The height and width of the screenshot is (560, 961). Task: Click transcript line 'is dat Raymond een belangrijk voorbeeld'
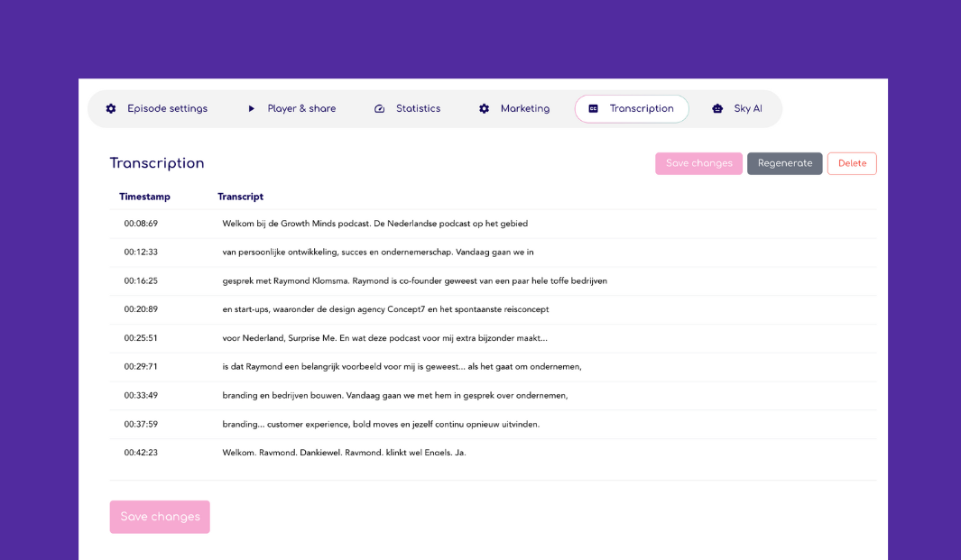pyautogui.click(x=402, y=366)
